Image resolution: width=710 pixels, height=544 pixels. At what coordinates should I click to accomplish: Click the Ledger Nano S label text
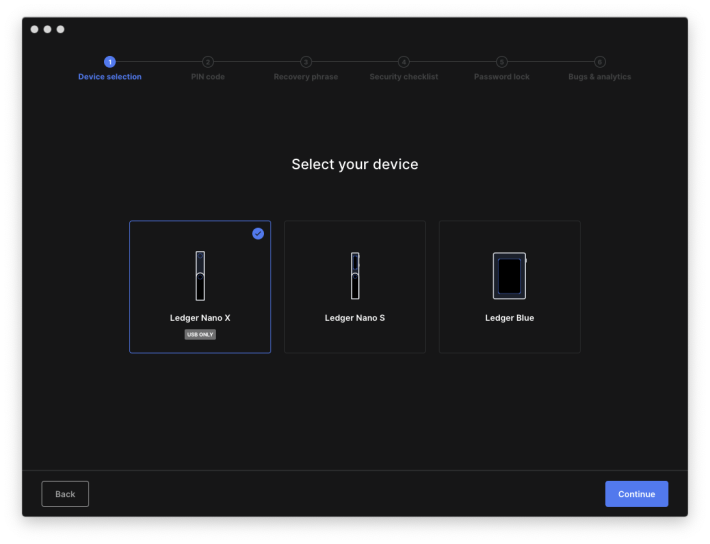coord(355,318)
